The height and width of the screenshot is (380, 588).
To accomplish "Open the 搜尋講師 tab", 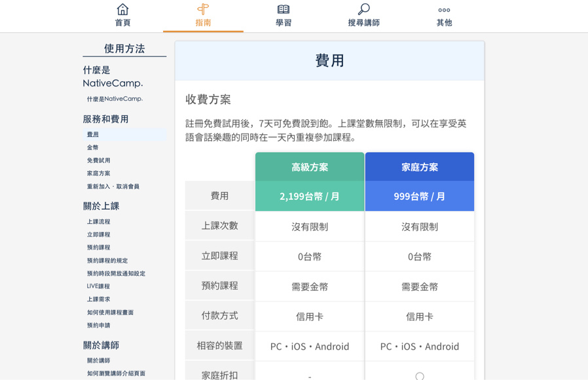I will tap(364, 16).
